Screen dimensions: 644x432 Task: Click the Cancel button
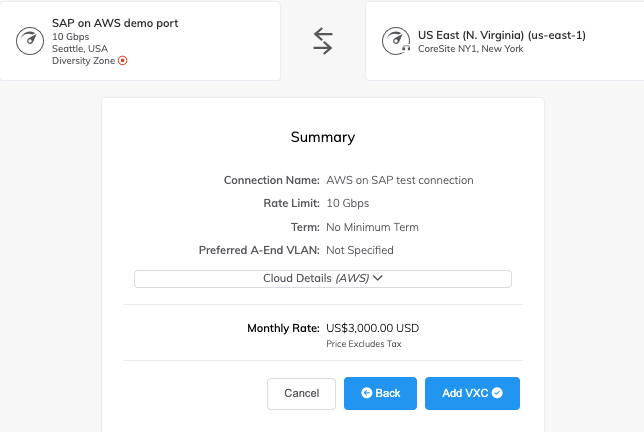coord(301,393)
